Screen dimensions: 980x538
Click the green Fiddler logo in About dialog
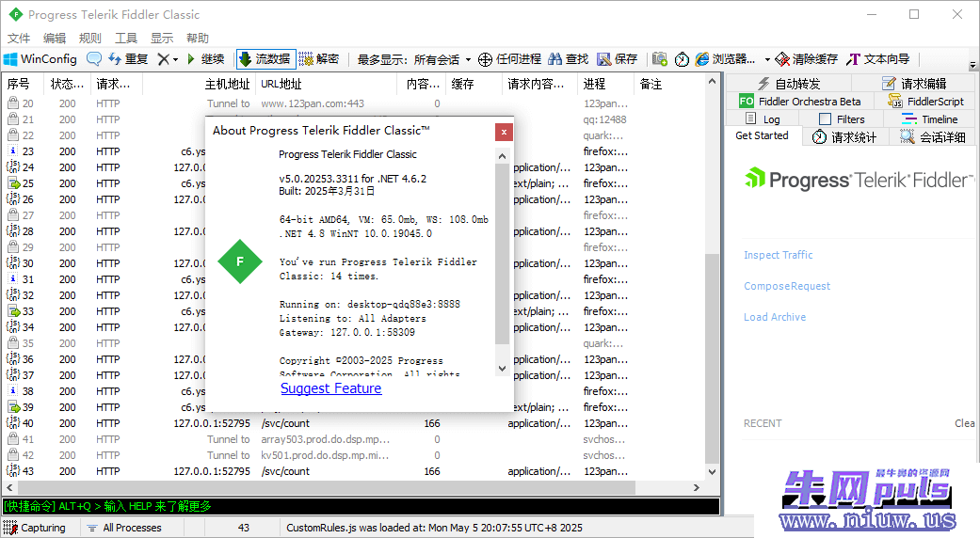point(240,261)
